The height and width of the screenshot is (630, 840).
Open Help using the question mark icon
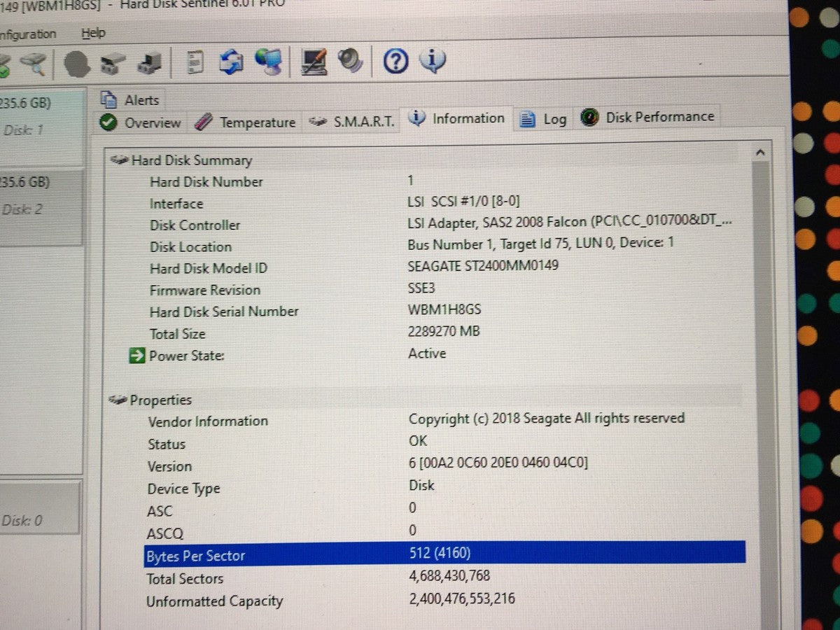395,62
